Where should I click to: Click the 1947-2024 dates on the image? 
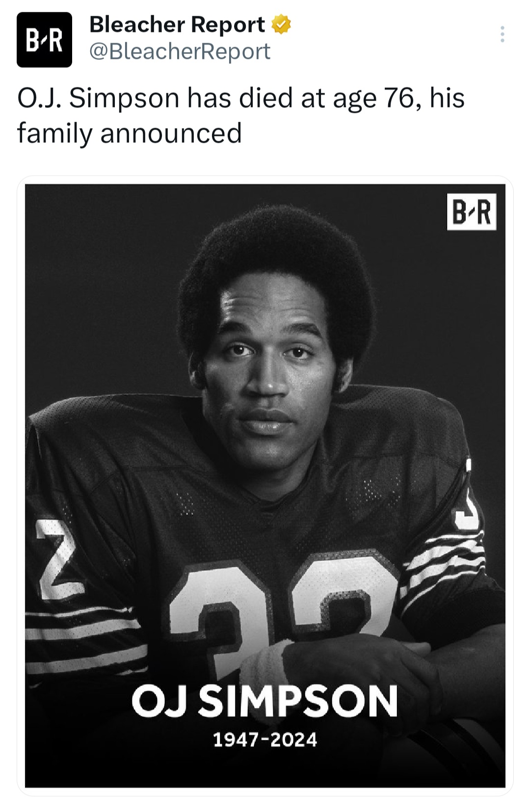coord(265,739)
